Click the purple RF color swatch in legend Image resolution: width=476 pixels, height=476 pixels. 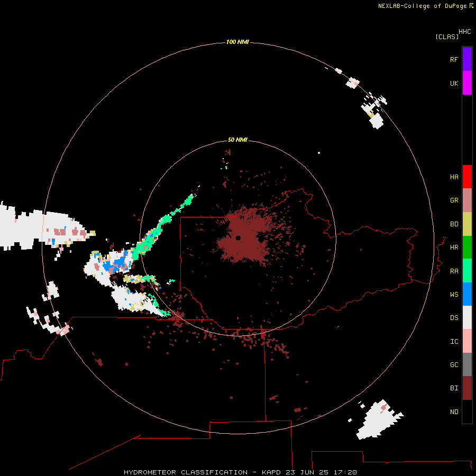(x=467, y=59)
